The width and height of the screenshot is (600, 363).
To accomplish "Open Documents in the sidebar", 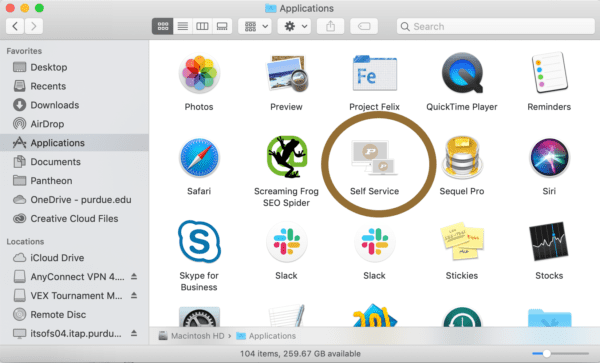I will (x=75, y=162).
